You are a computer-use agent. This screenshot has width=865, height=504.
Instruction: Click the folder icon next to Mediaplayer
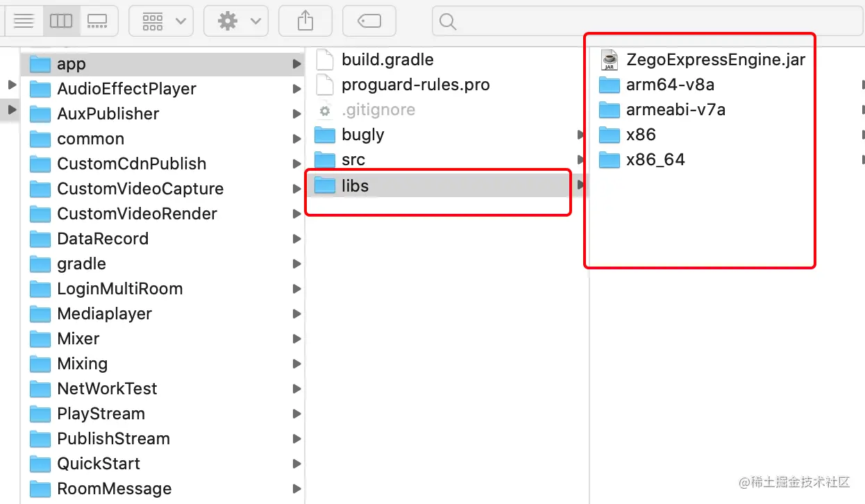coord(40,314)
